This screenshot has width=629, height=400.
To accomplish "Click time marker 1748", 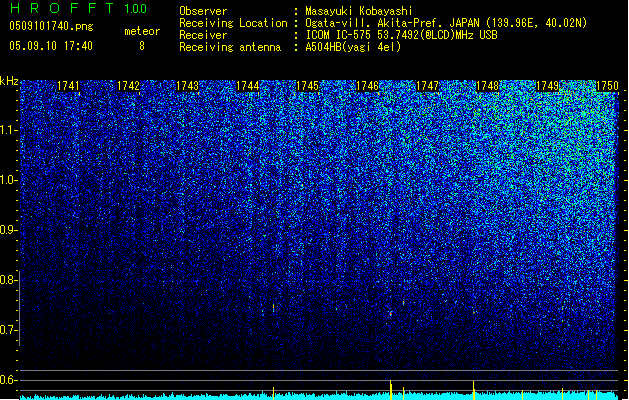I will point(487,86).
